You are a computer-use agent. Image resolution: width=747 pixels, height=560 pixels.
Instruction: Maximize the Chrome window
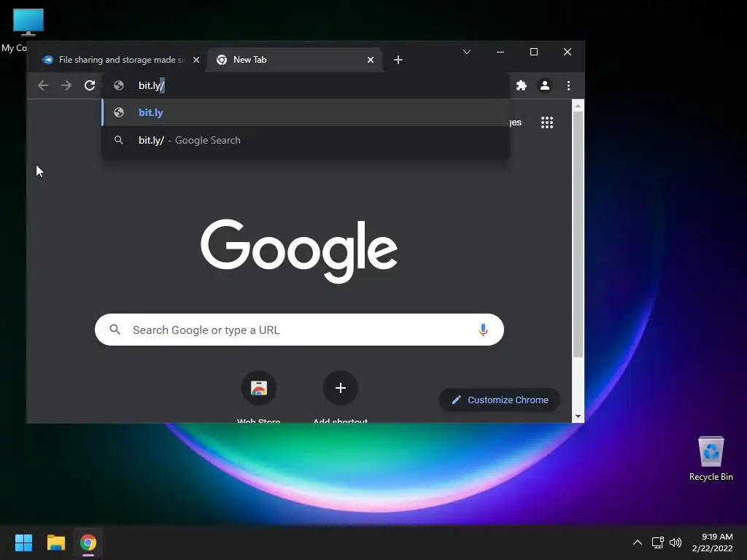coord(534,52)
